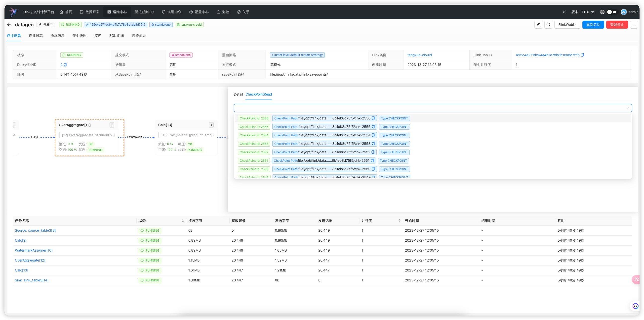Switch to the SQL 血缘 tab
Image resolution: width=644 pixels, height=320 pixels.
pos(117,36)
